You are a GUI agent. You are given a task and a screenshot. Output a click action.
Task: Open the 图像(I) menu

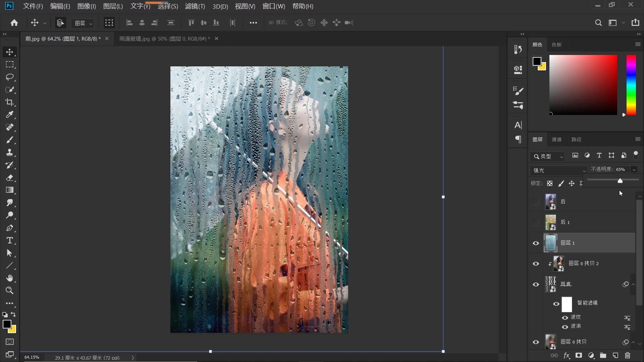87,6
